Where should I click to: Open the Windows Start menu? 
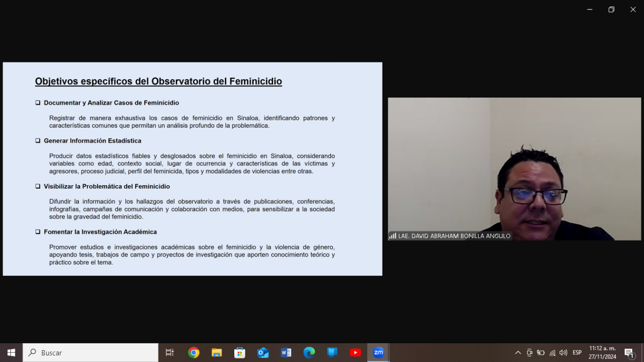[11, 353]
